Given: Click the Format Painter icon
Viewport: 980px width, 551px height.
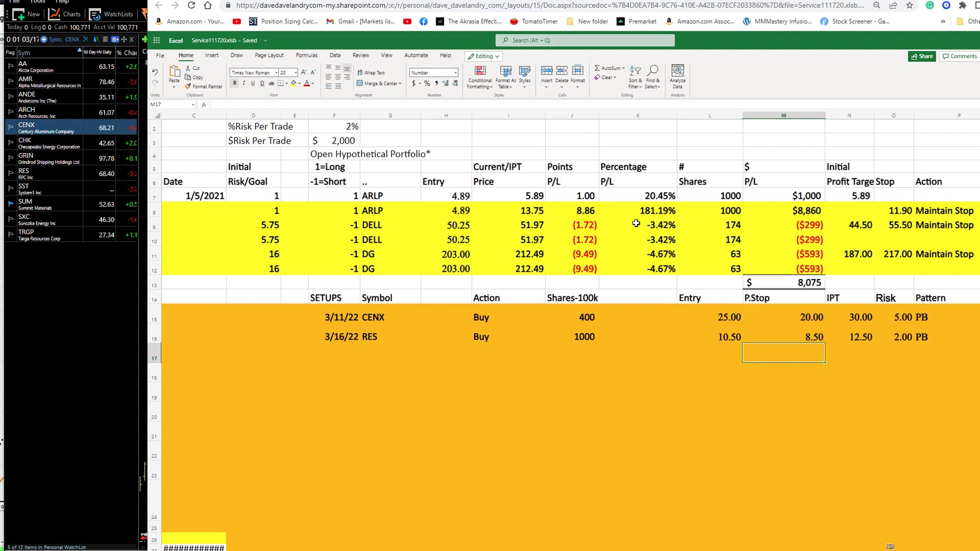Looking at the screenshot, I should pos(188,87).
